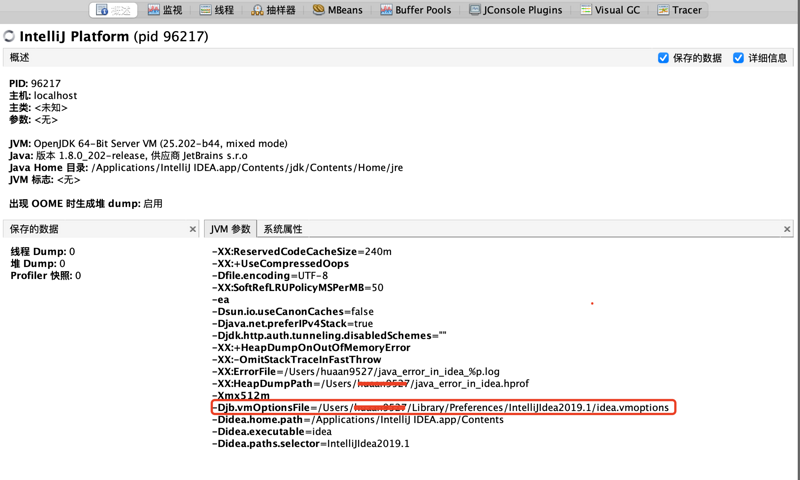Click the 保存的数据 panel header

click(x=101, y=229)
